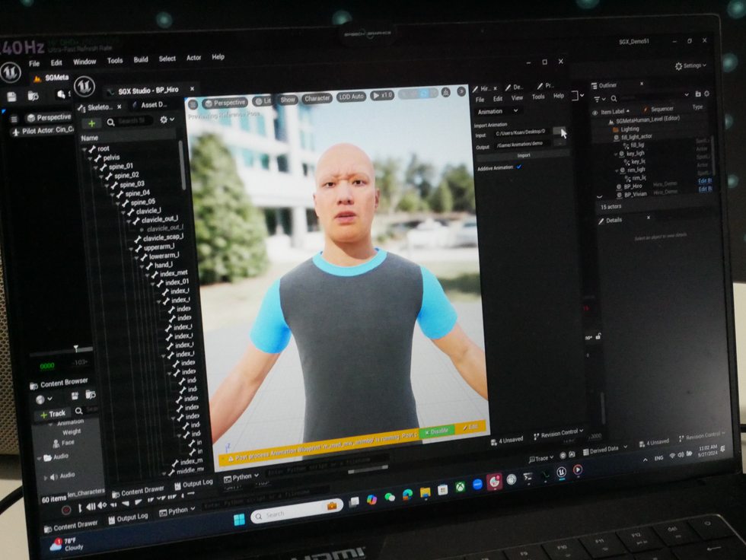
Task: Click the skeleton tree vertical scrollbar
Action: pos(182,167)
